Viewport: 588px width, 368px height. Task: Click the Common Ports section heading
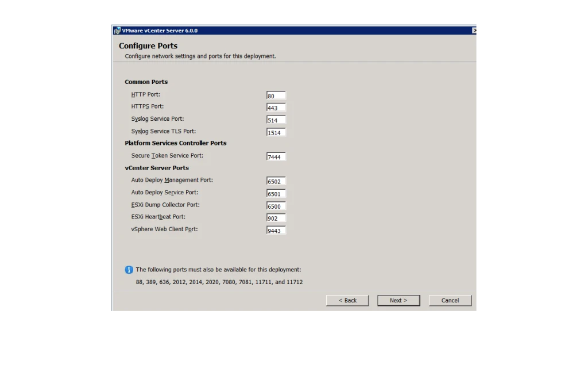[146, 82]
